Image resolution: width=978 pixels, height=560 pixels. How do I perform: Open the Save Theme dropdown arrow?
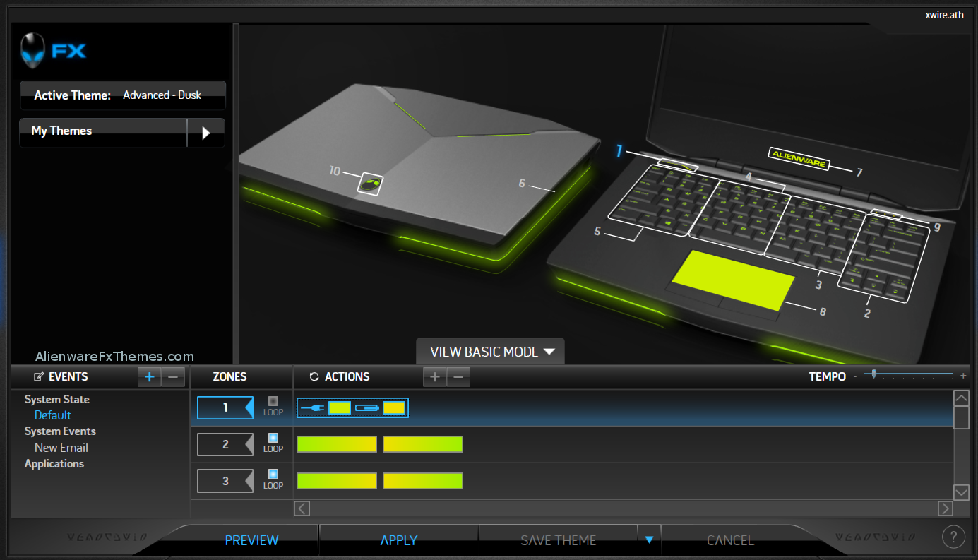[x=649, y=540]
